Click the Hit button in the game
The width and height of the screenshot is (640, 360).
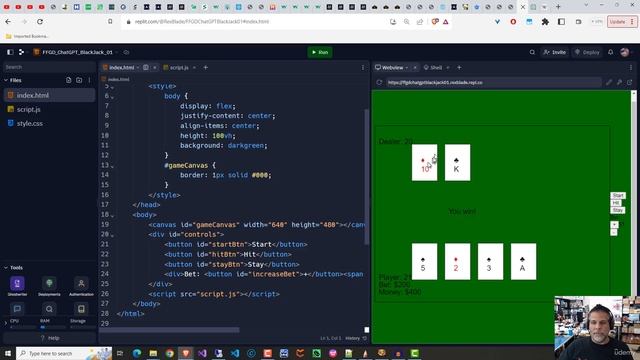tap(616, 203)
